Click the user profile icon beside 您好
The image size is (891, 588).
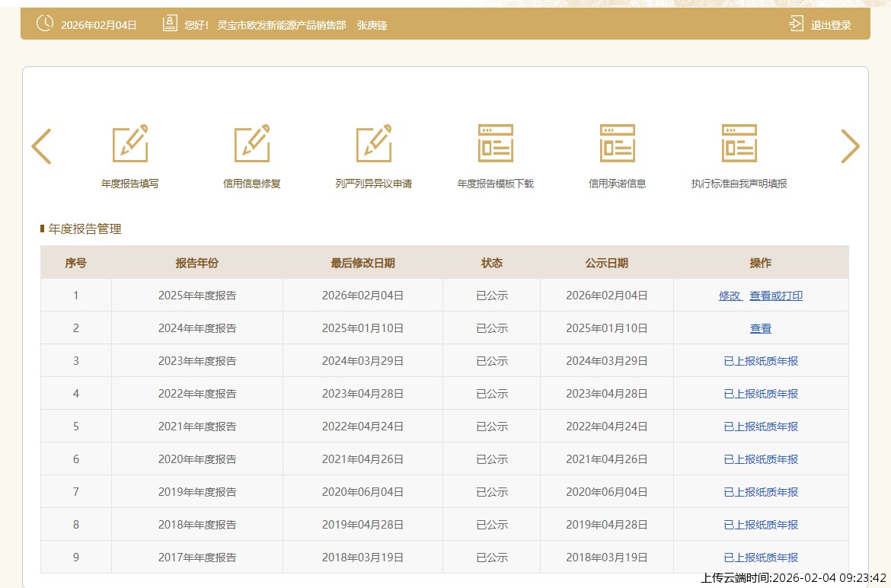(170, 24)
